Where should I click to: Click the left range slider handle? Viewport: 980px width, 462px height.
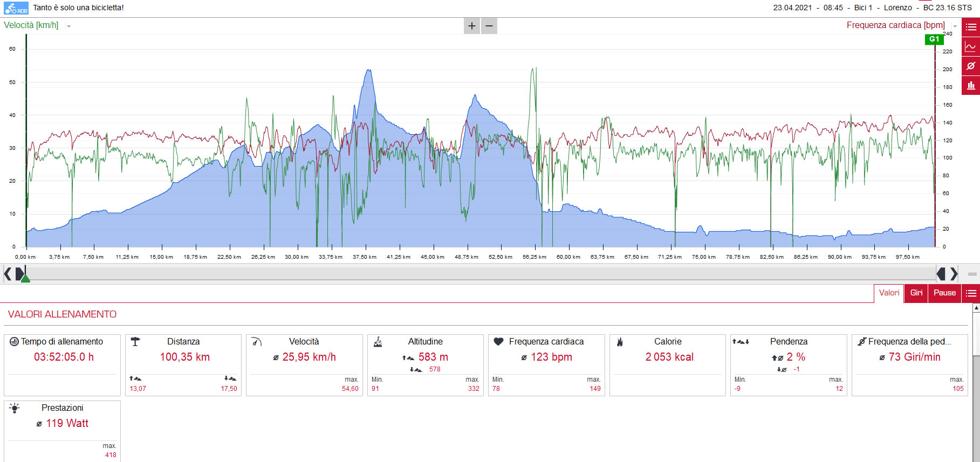pos(19,274)
